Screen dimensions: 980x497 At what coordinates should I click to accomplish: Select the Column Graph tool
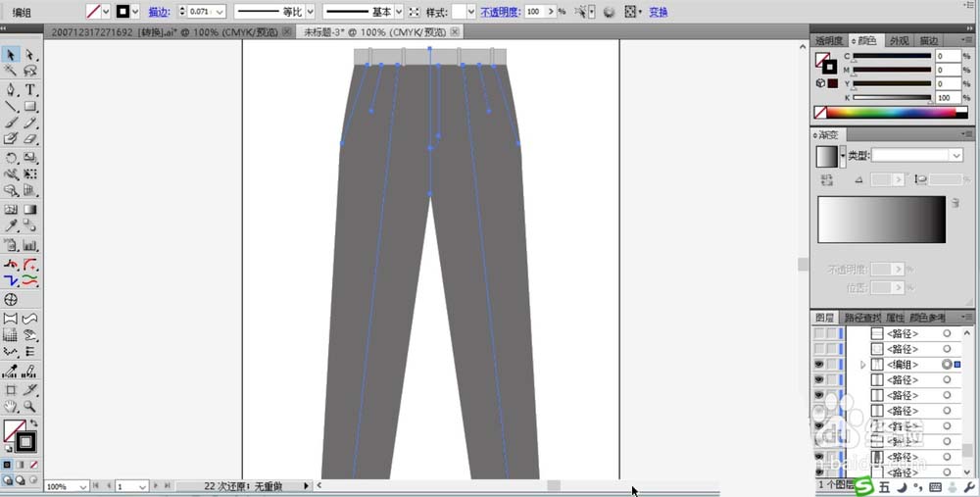click(30, 245)
